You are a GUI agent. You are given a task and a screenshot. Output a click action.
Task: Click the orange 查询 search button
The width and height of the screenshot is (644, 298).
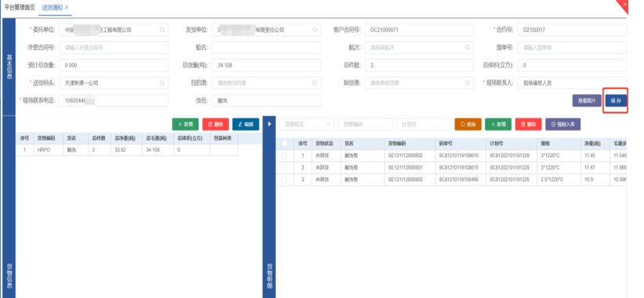(x=468, y=124)
